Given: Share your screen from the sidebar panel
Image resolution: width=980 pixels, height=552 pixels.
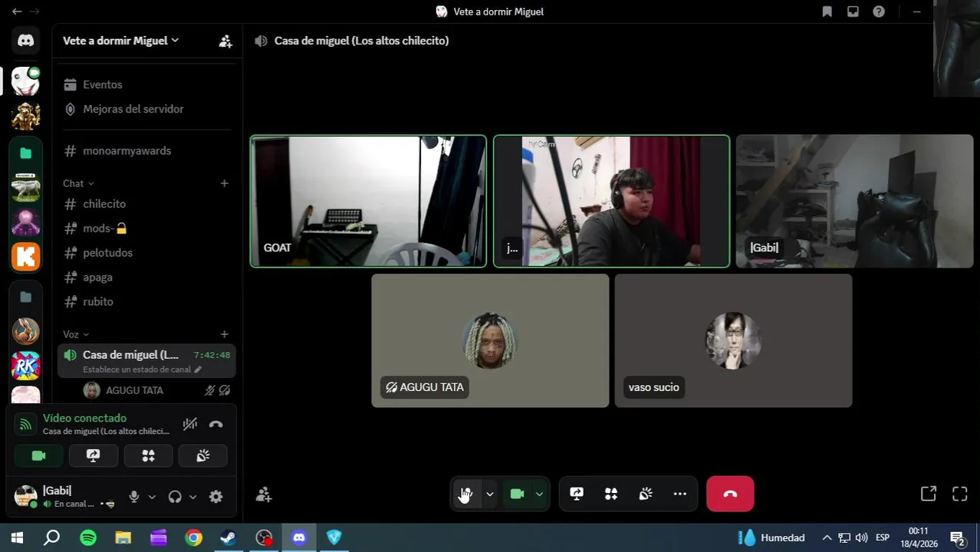Looking at the screenshot, I should (94, 455).
